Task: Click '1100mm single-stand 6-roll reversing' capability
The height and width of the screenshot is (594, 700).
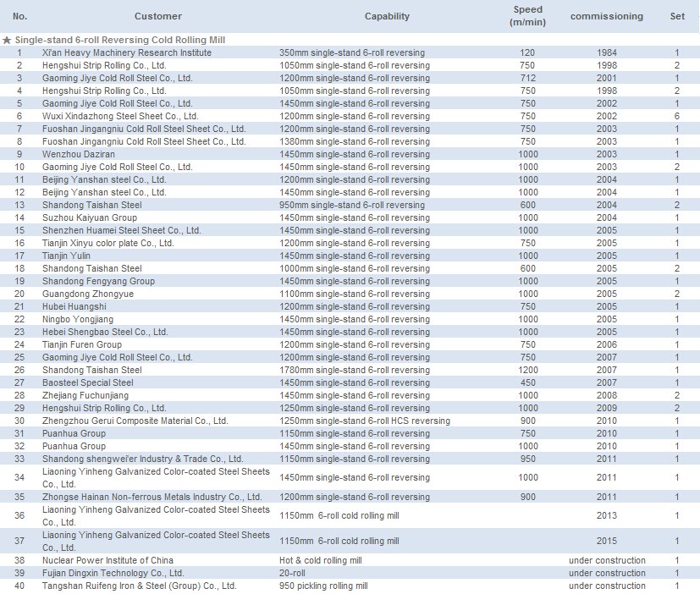Action: tap(355, 294)
